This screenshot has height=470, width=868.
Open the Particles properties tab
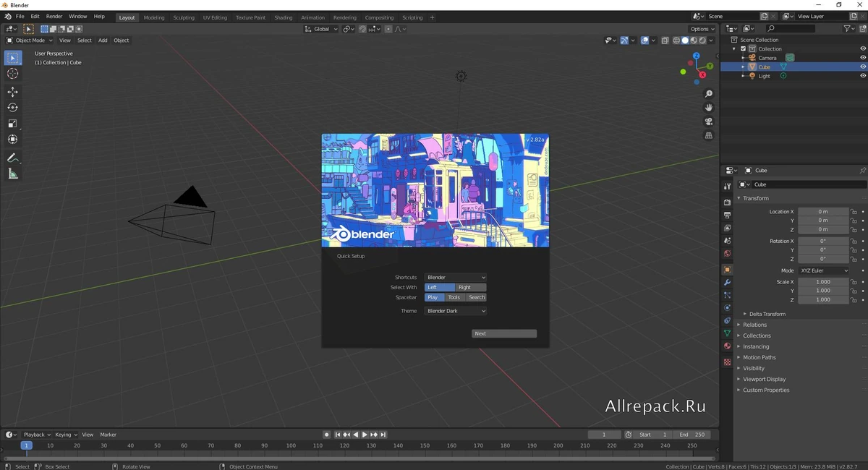pos(727,296)
